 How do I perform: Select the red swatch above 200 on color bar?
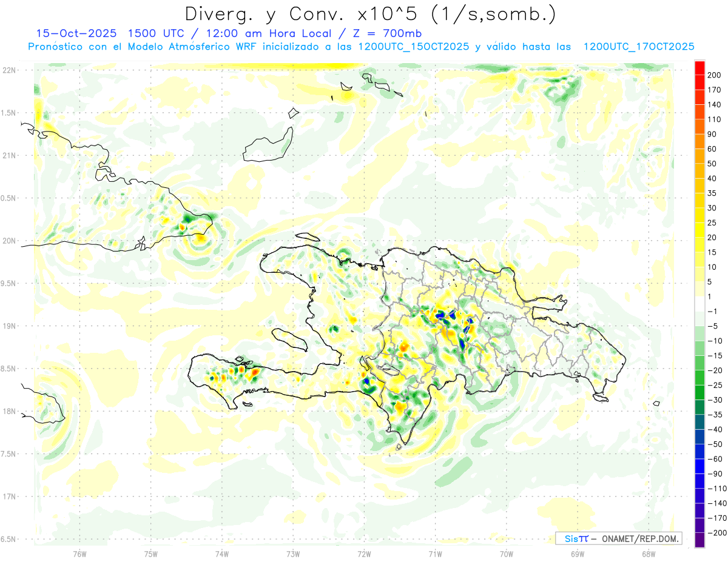pos(699,68)
